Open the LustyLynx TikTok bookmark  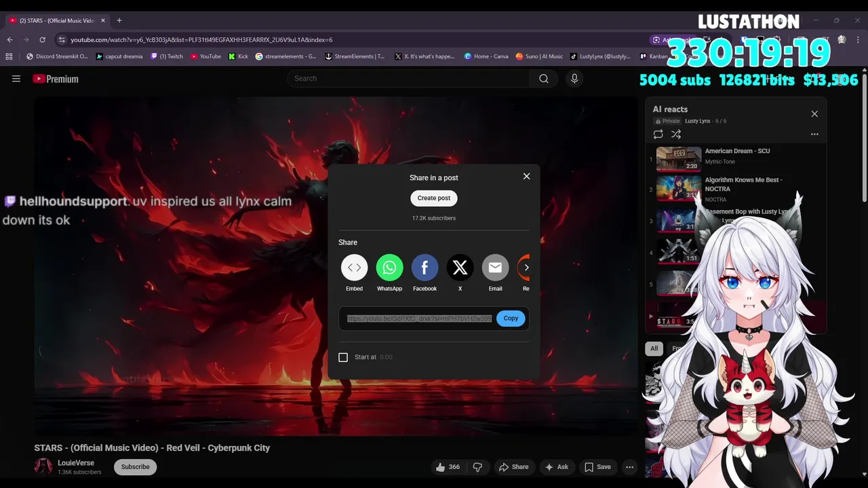pyautogui.click(x=600, y=56)
